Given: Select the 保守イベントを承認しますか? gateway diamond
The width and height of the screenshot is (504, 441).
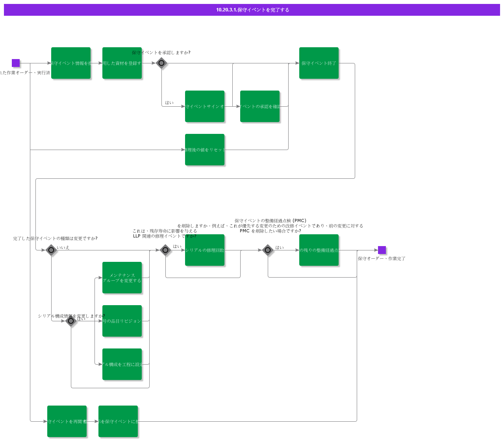Looking at the screenshot, I should pos(161,63).
